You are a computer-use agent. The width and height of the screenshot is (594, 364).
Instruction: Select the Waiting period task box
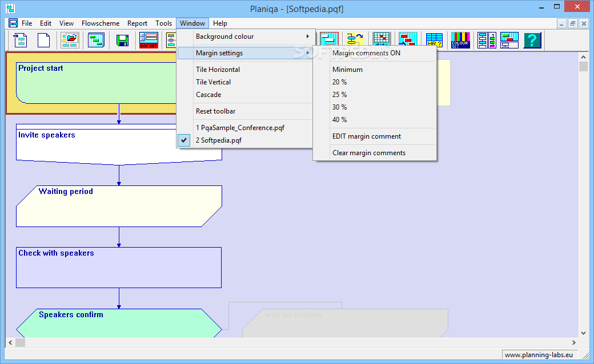click(x=119, y=206)
